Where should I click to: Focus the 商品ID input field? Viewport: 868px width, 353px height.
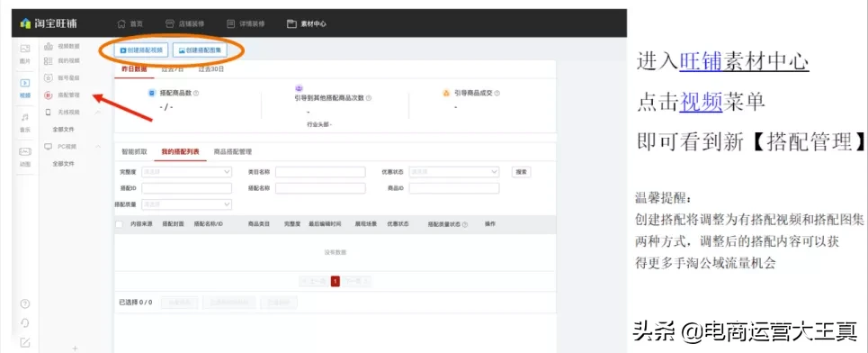point(454,188)
